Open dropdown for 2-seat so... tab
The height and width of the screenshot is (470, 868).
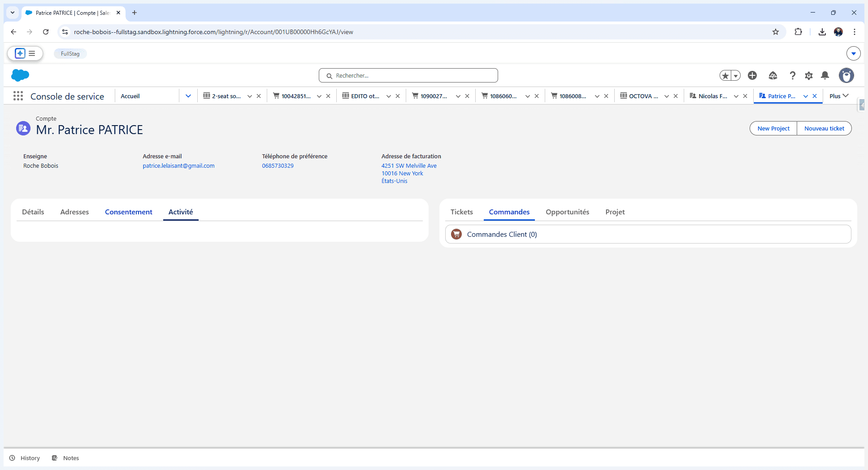[x=250, y=96]
